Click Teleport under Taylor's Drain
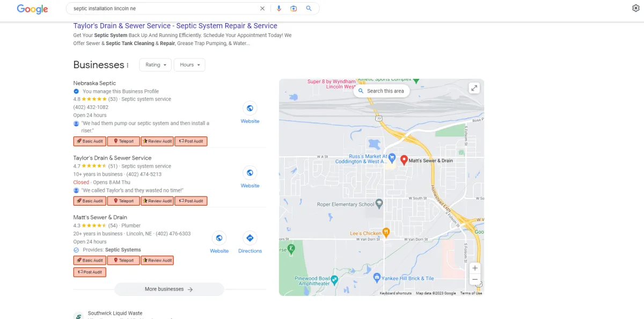Viewport: 644px width, 319px height. 123,201
